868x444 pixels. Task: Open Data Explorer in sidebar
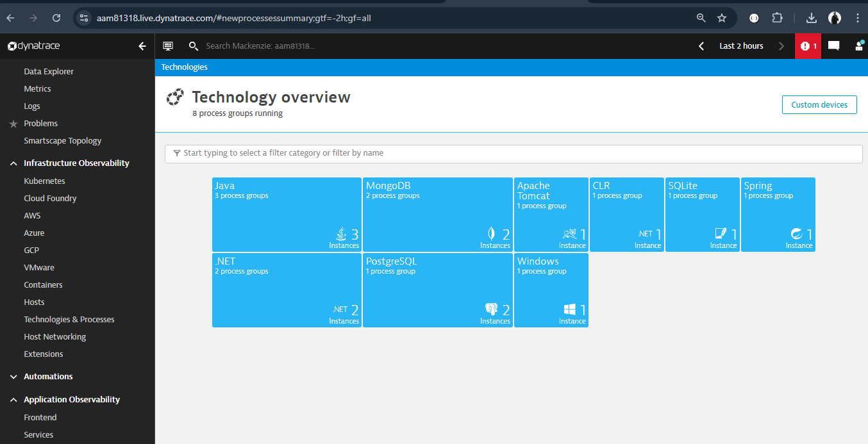[x=49, y=72]
